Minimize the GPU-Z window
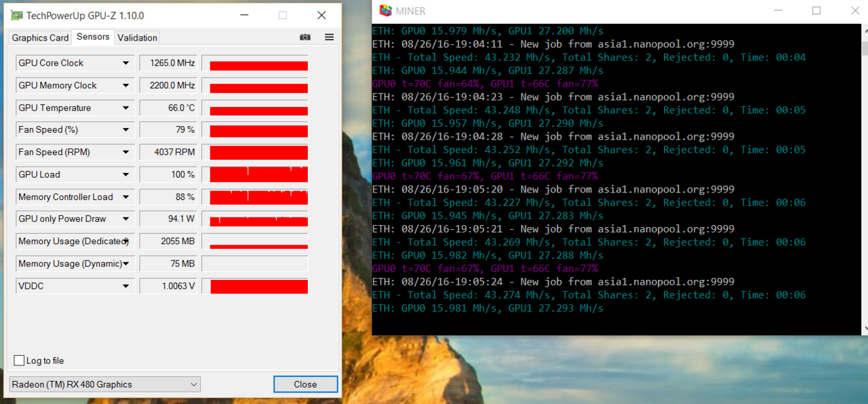 click(245, 15)
